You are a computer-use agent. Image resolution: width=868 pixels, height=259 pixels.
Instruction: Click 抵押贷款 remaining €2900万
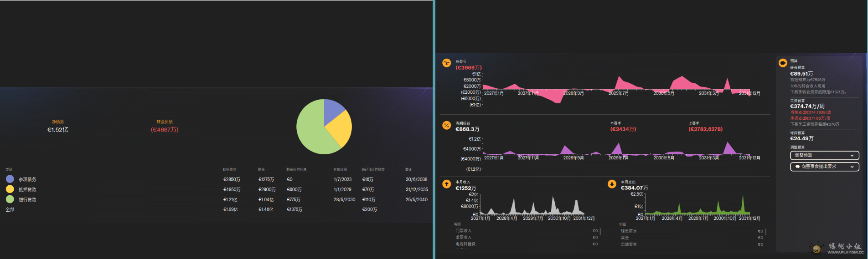click(x=267, y=189)
